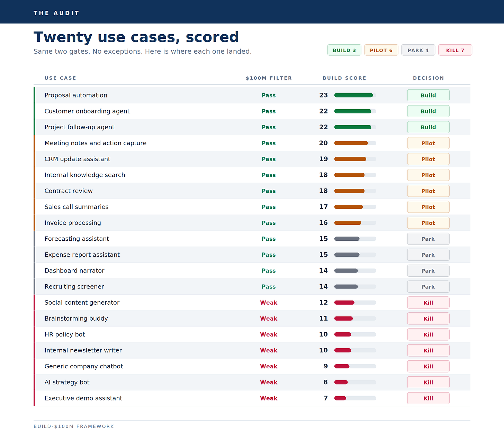This screenshot has width=504, height=433.
Task: Click the Kill badge for HR policy bot
Action: (x=428, y=334)
